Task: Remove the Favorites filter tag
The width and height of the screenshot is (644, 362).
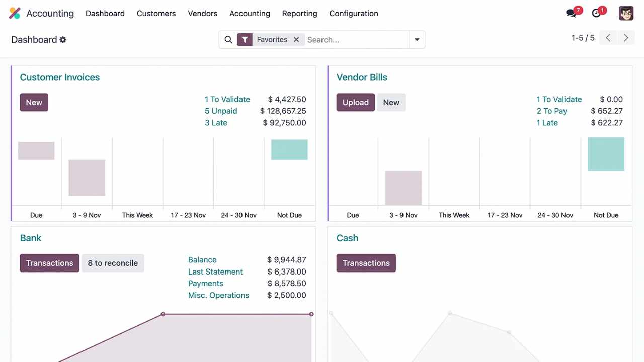Action: [x=296, y=40]
